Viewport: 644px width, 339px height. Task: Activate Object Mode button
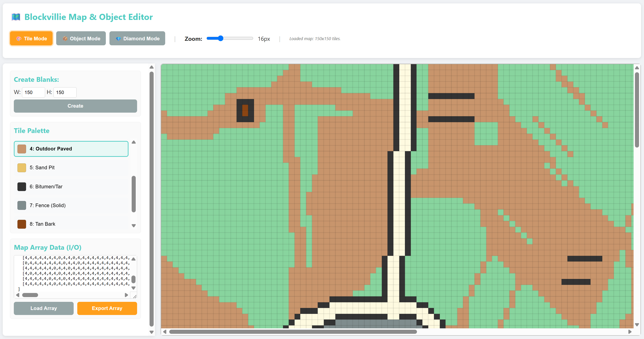pyautogui.click(x=81, y=39)
